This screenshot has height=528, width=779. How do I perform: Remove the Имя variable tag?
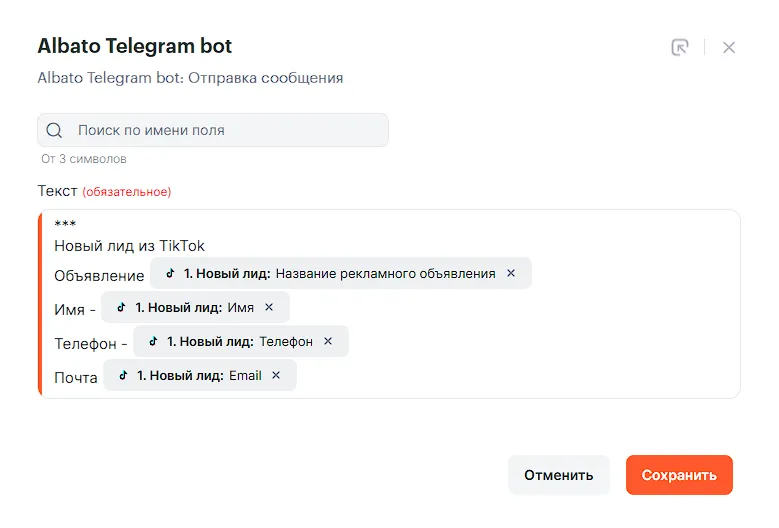coord(269,307)
